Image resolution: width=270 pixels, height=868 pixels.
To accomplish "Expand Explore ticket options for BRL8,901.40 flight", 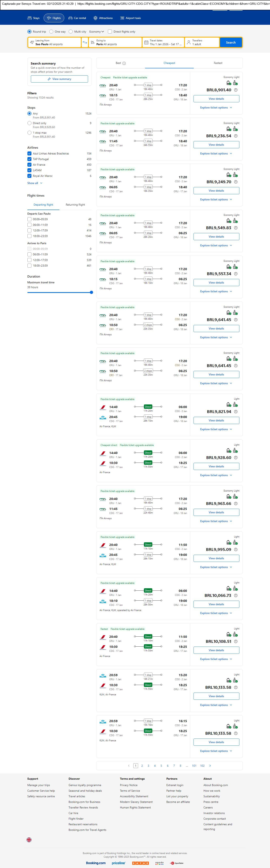I will click(216, 108).
